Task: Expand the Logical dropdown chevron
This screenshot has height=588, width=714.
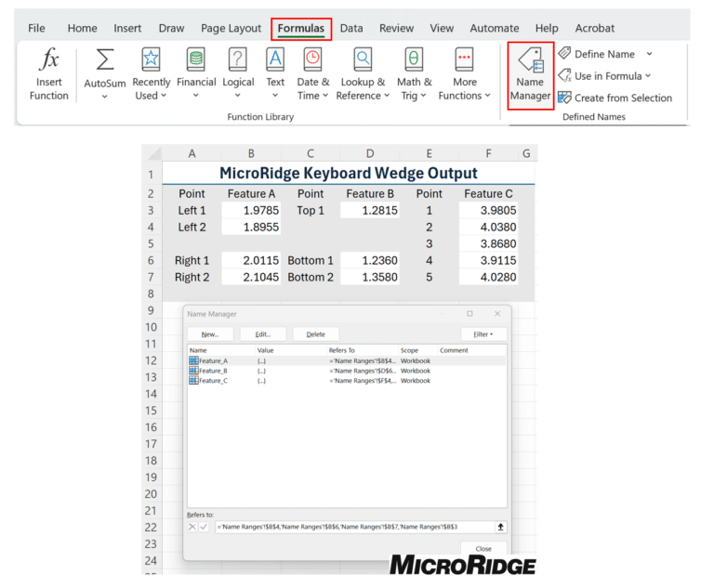Action: [237, 96]
